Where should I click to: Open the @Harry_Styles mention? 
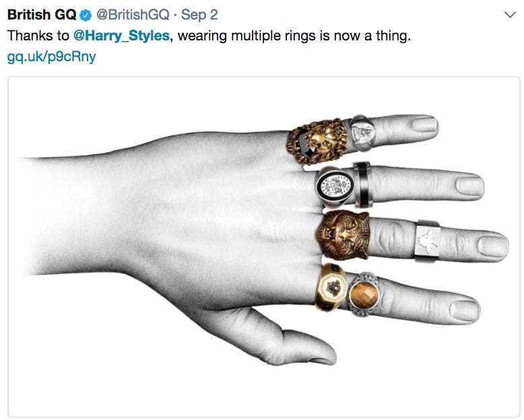(x=121, y=36)
